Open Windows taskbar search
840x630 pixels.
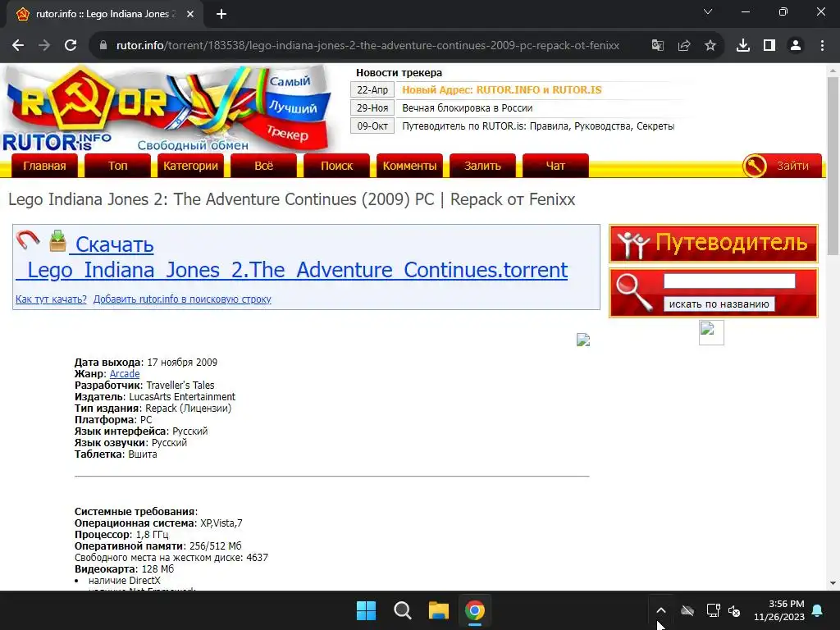click(x=402, y=610)
